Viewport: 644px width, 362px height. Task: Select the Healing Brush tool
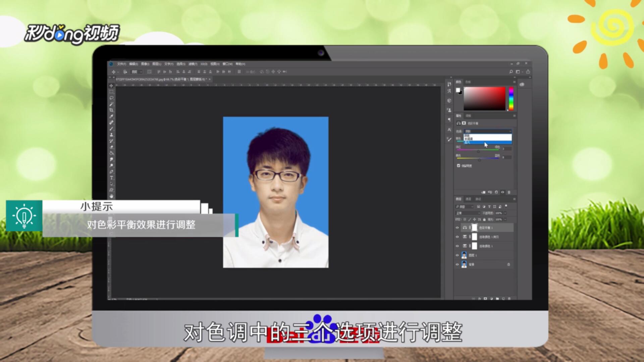[111, 122]
